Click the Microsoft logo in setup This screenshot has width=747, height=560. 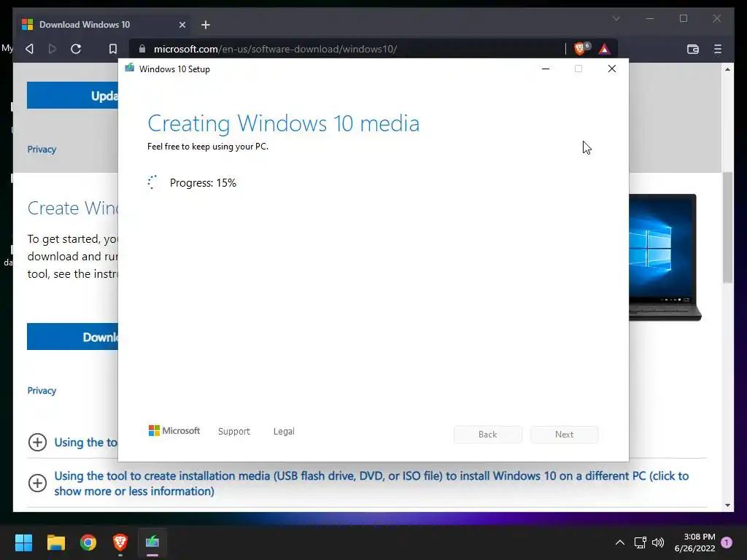pos(174,431)
